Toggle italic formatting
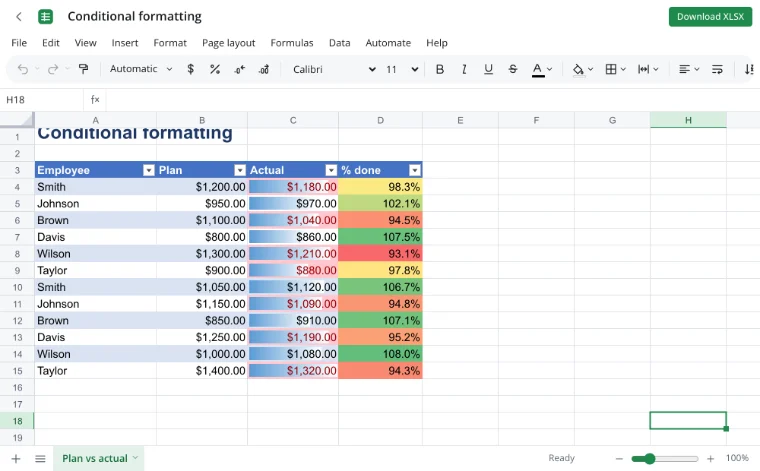Screen dimensions: 760x471 click(x=464, y=69)
